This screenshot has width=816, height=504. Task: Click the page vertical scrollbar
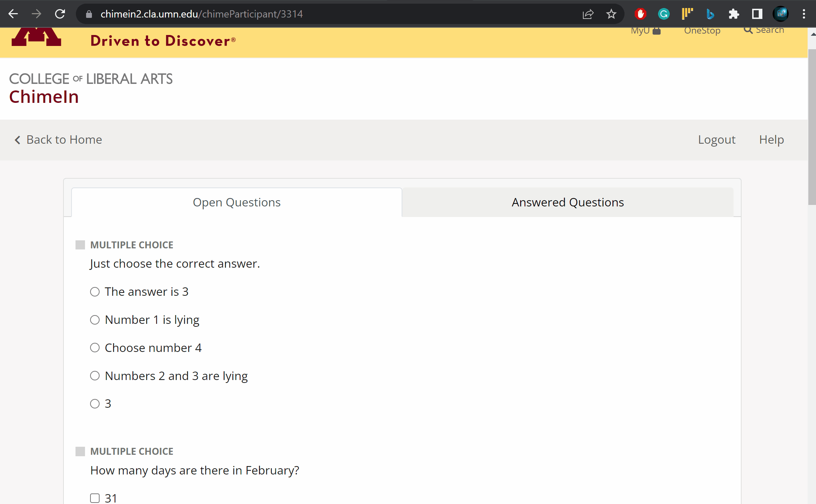[812, 128]
